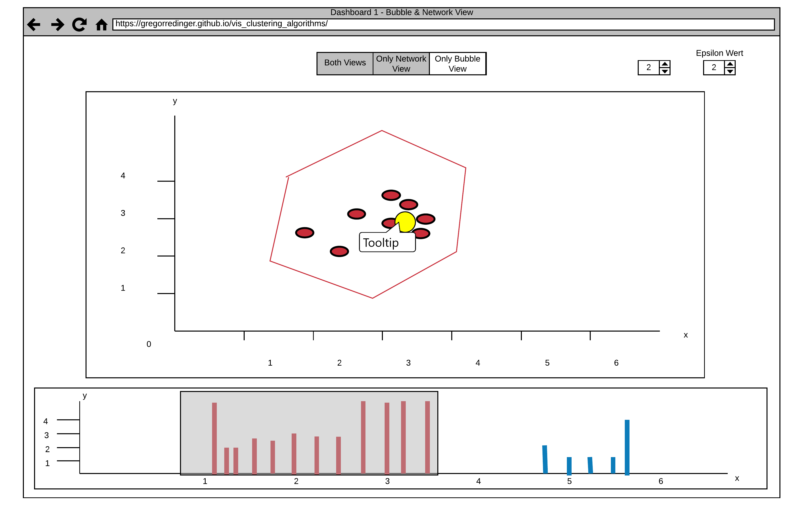Increase the Epsilon Wert stepper value

tap(730, 64)
